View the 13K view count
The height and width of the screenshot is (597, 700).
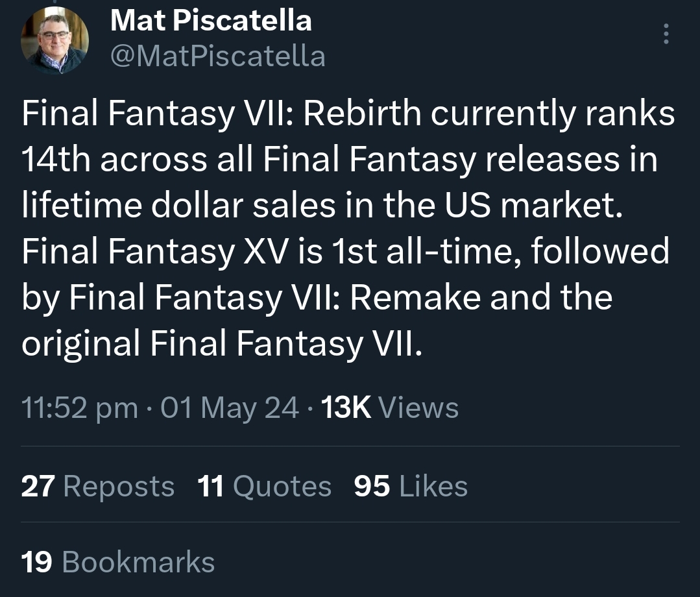click(x=346, y=408)
